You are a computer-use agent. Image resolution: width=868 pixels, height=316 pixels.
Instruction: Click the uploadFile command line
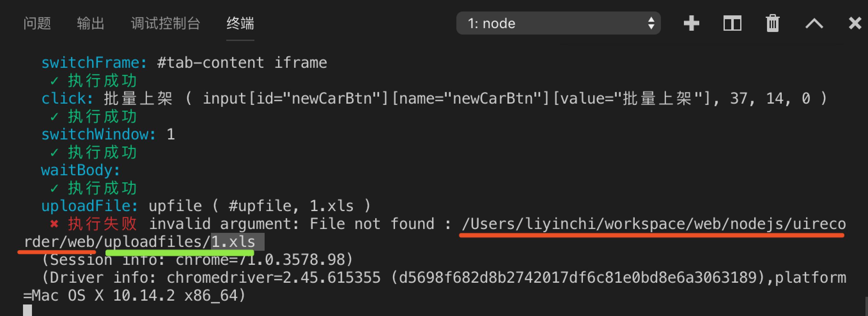coord(206,206)
